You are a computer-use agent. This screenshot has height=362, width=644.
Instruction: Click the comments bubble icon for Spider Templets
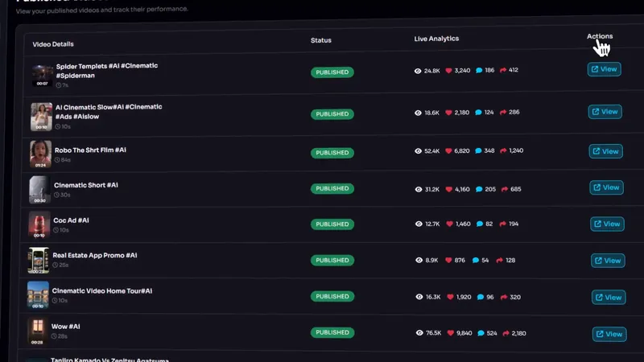[479, 70]
